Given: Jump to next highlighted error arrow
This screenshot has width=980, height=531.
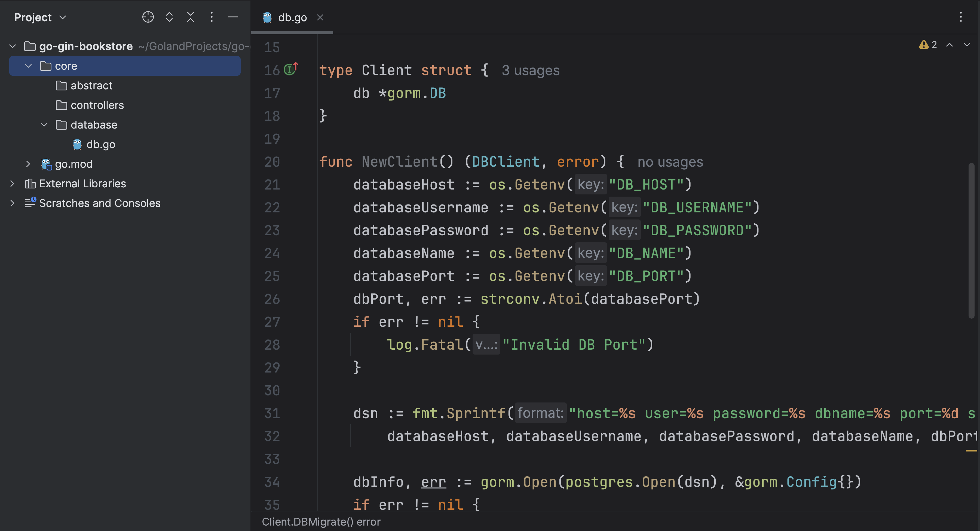Looking at the screenshot, I should (x=967, y=45).
